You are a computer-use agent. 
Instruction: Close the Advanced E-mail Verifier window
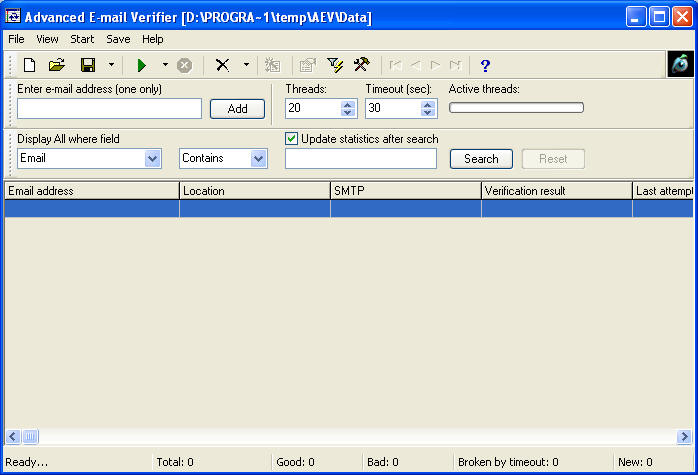(682, 17)
